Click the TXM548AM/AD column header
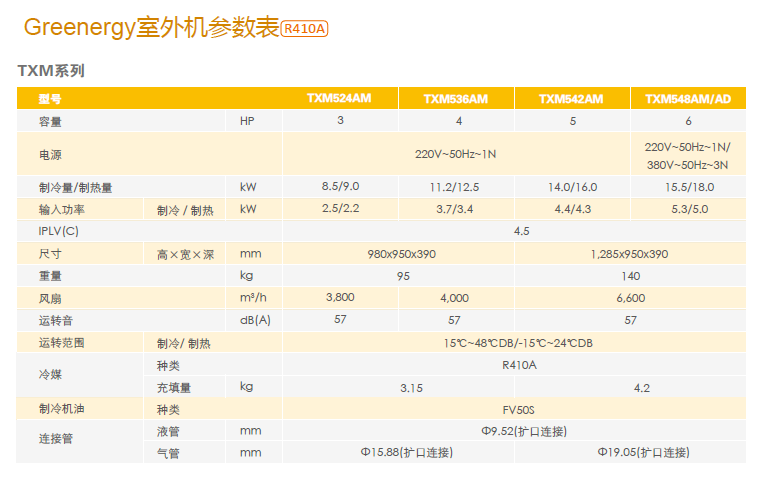The image size is (762, 477). click(x=687, y=99)
